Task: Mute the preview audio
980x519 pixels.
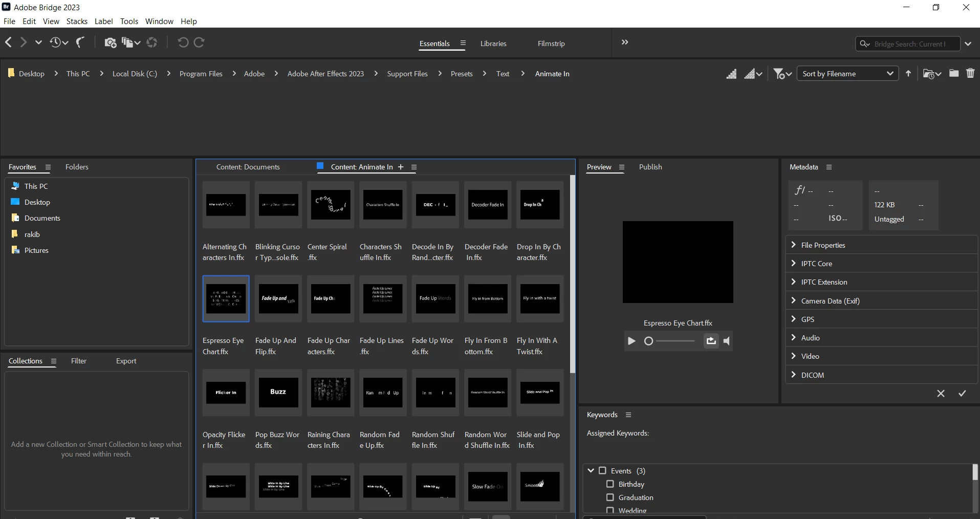Action: (x=727, y=341)
